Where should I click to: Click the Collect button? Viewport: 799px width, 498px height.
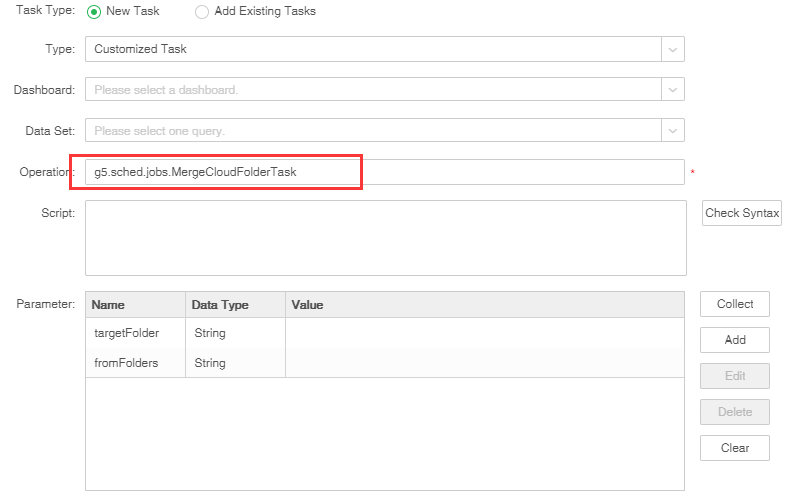(735, 304)
